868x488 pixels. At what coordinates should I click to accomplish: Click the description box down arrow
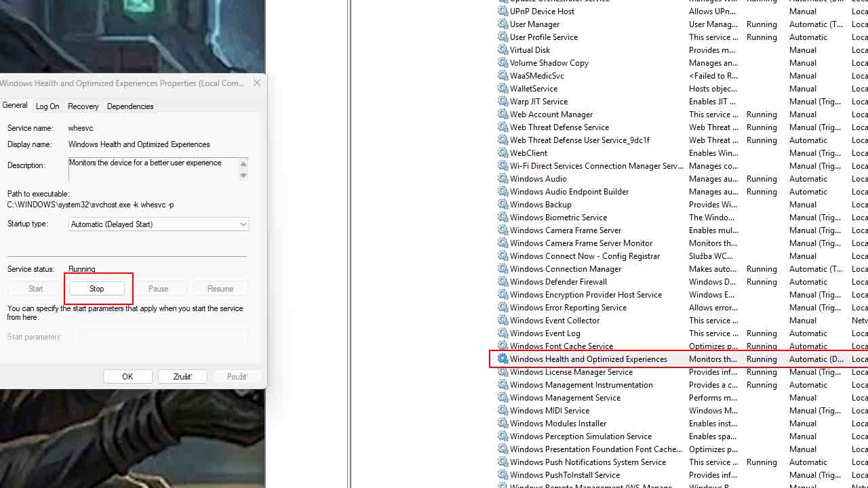point(243,176)
